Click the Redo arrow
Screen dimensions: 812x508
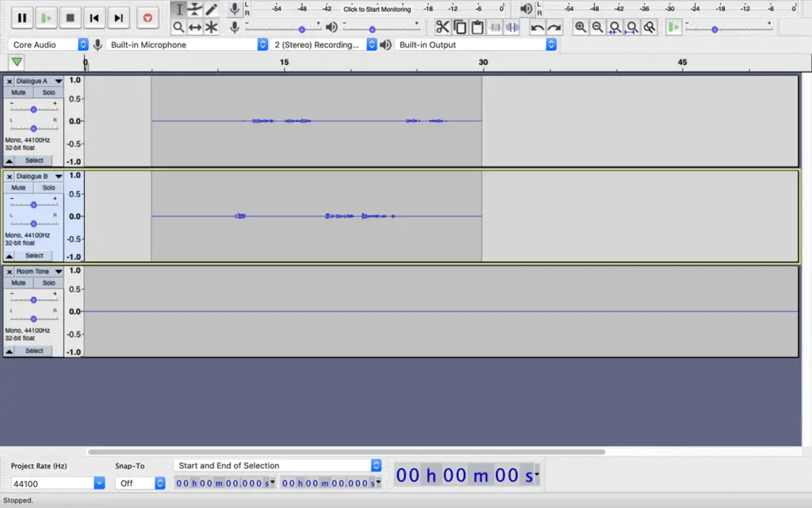pyautogui.click(x=554, y=27)
